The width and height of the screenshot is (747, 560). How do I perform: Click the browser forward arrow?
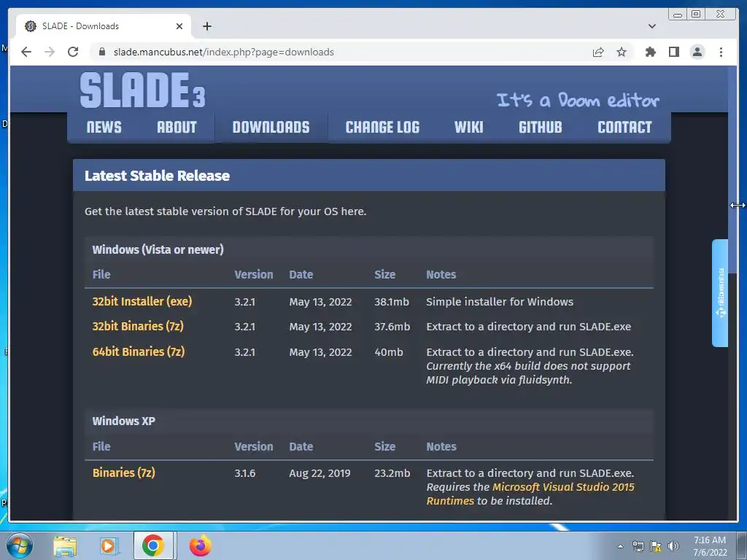pos(50,52)
